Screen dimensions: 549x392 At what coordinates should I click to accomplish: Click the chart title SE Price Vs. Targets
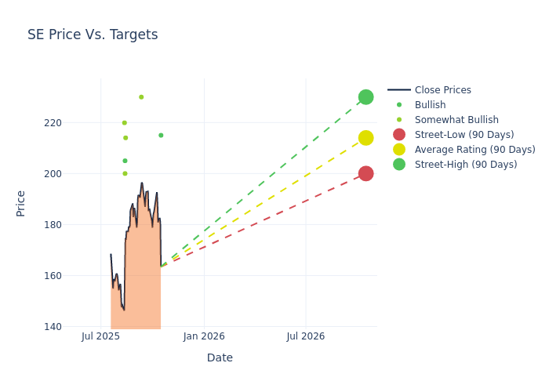93,35
